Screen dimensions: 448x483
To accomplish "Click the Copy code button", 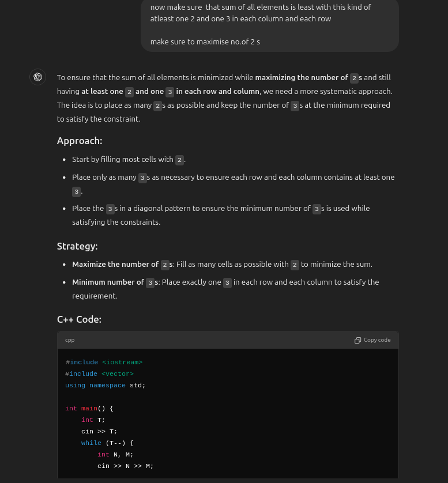I will pyautogui.click(x=372, y=340).
